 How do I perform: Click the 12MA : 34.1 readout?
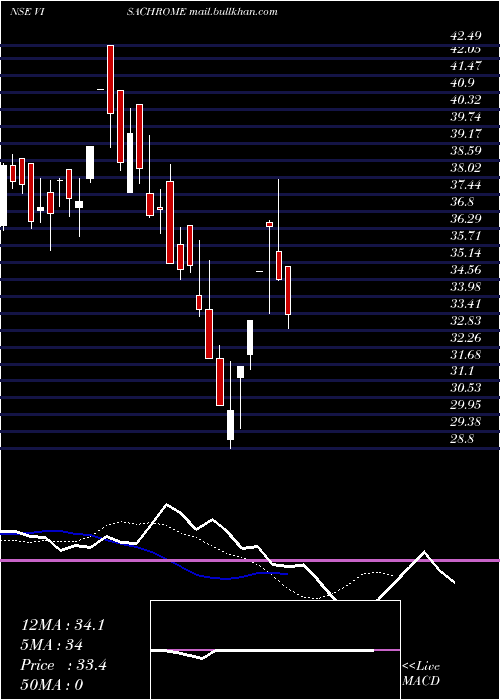click(x=63, y=625)
